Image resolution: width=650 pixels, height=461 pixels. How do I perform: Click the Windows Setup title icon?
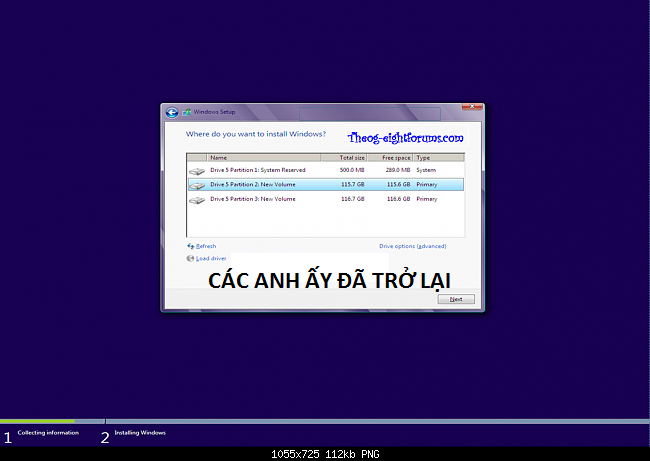(187, 112)
